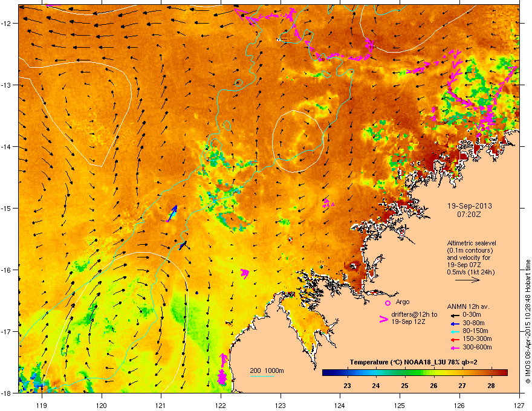This screenshot has height=411, width=532.
Task: Click the 0.5m/s velocity scale arrow
Action: [467, 280]
